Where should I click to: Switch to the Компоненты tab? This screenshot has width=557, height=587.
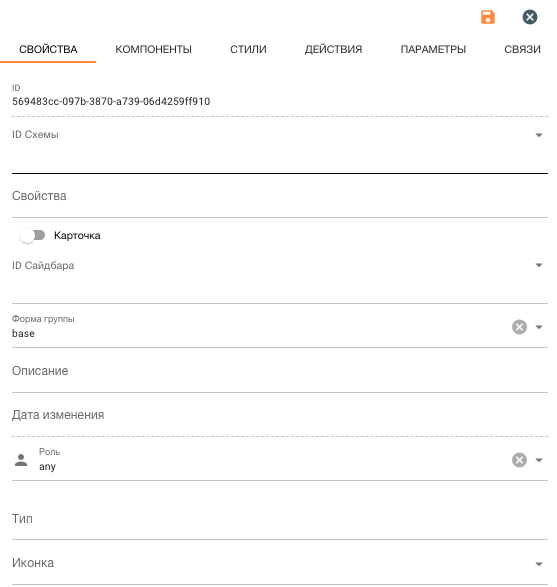(153, 49)
